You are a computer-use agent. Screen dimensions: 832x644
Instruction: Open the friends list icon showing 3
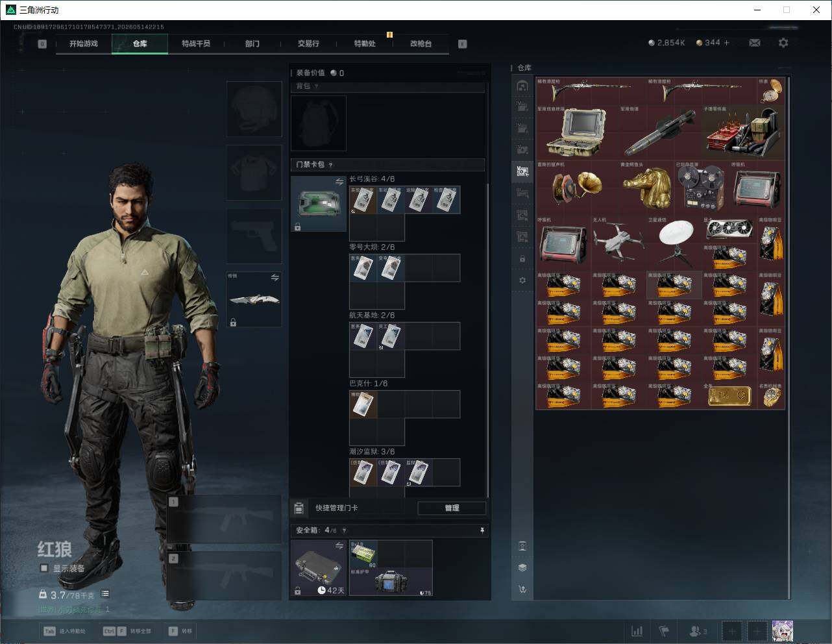[x=698, y=631]
